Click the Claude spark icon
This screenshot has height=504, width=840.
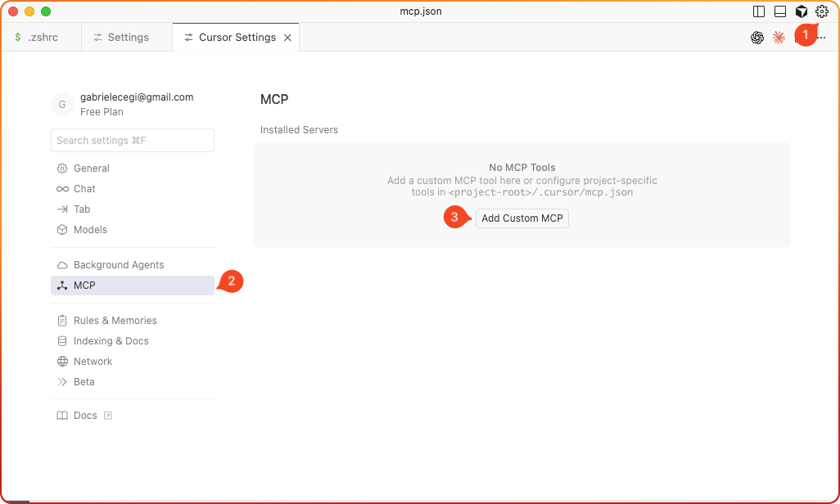click(x=779, y=37)
